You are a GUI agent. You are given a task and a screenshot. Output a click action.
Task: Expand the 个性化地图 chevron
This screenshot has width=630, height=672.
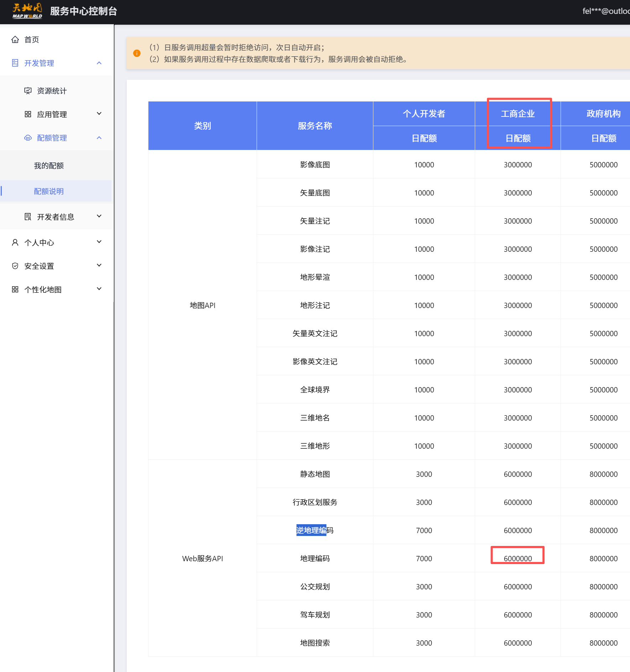(99, 289)
